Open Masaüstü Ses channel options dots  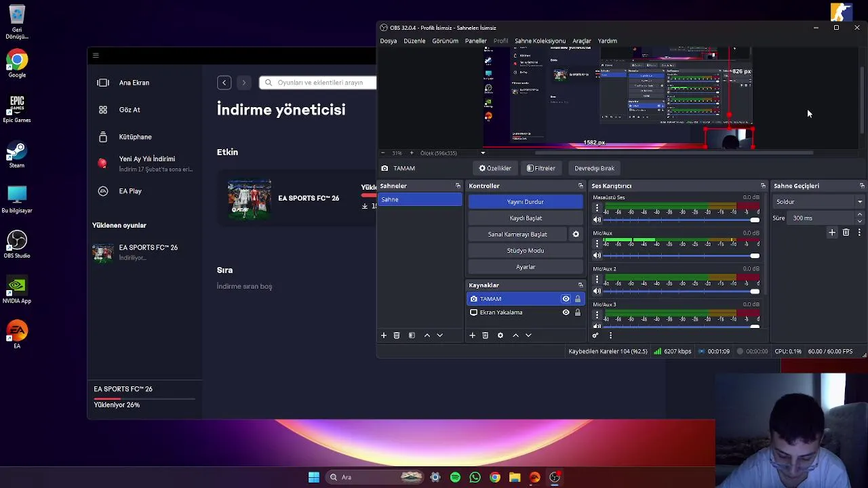point(597,209)
